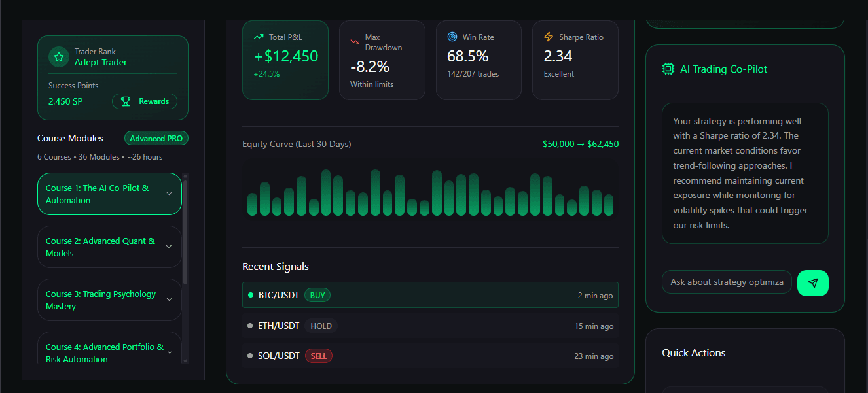Viewport: 868px width, 393px height.
Task: Open Course 4: Advanced Portfolio & Risk Automation
Action: pyautogui.click(x=109, y=352)
